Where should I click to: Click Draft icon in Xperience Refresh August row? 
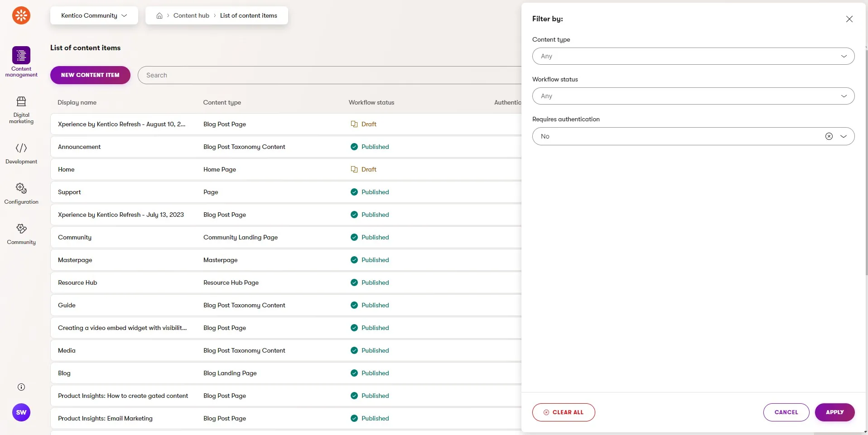[354, 124]
